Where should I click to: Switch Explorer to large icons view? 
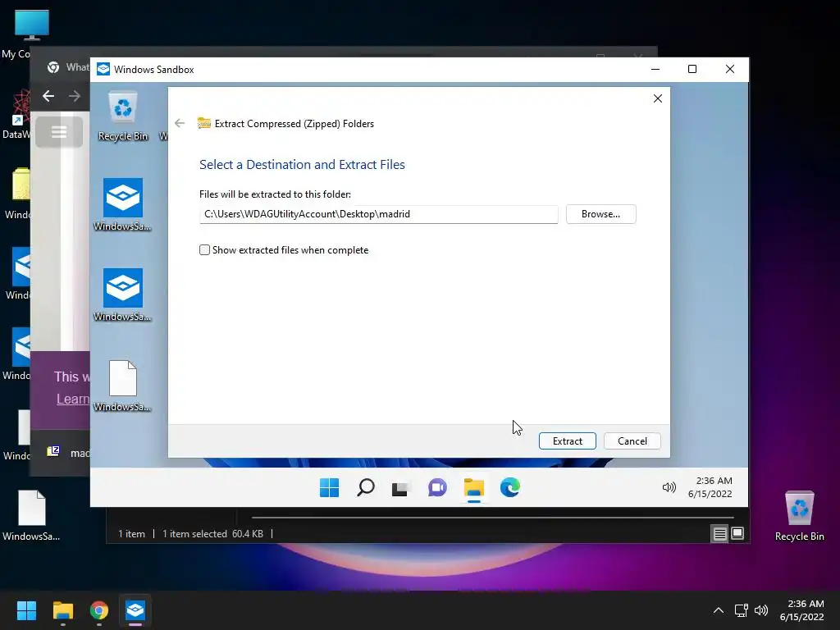737,533
